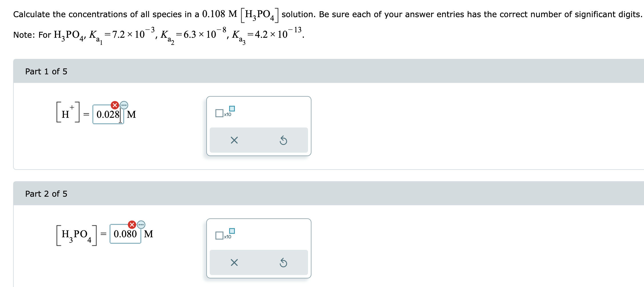Select the × clear icon in Part 1 palette
The width and height of the screenshot is (644, 287).
234,140
